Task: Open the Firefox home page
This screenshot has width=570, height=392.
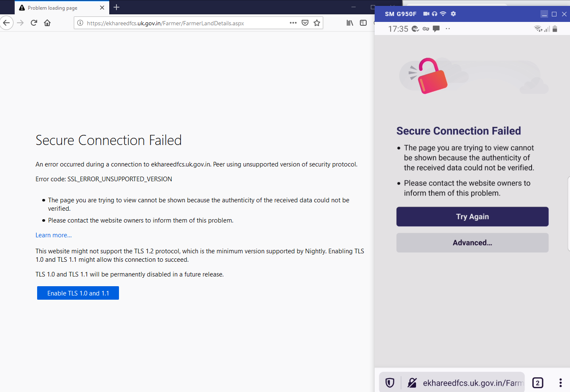Action: (x=47, y=23)
